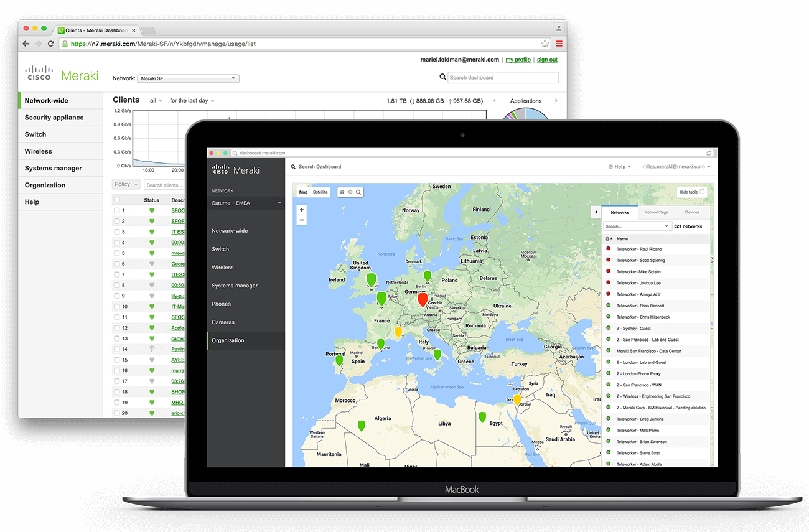Open the Network Meraki SF dropdown

pyautogui.click(x=188, y=78)
